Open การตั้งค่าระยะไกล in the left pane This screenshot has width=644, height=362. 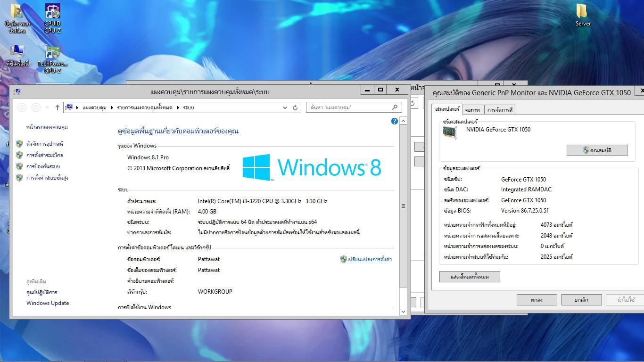pos(45,155)
